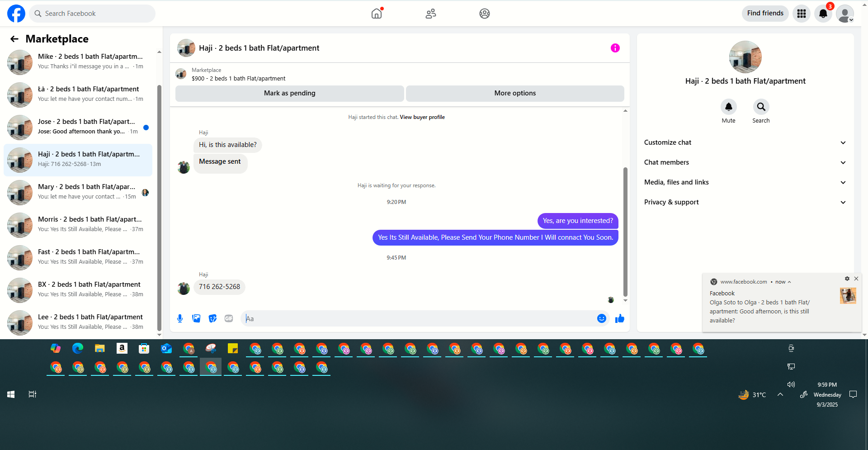The height and width of the screenshot is (450, 868).
Task: Expand Media, files and links section
Action: point(745,182)
